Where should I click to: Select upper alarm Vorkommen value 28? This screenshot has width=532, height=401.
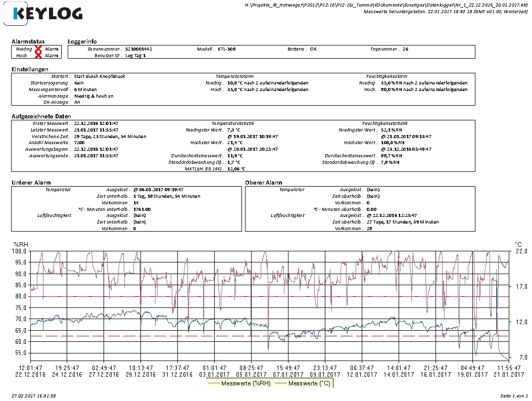(x=369, y=229)
